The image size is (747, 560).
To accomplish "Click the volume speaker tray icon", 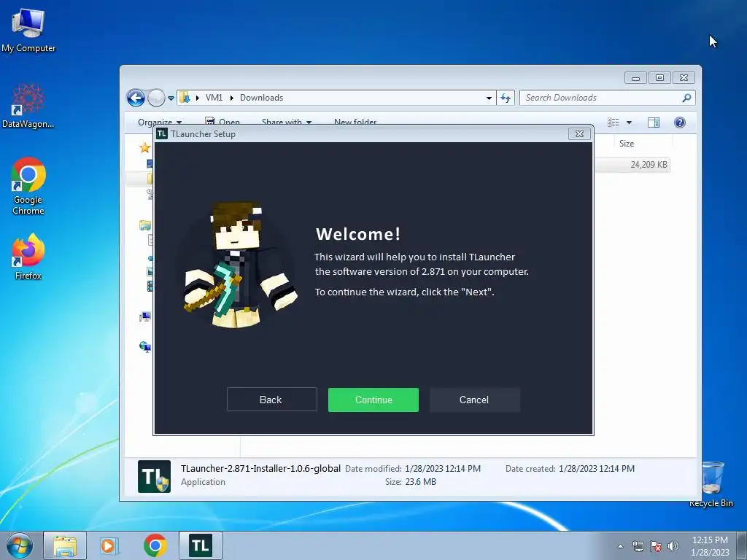I will coord(673,546).
